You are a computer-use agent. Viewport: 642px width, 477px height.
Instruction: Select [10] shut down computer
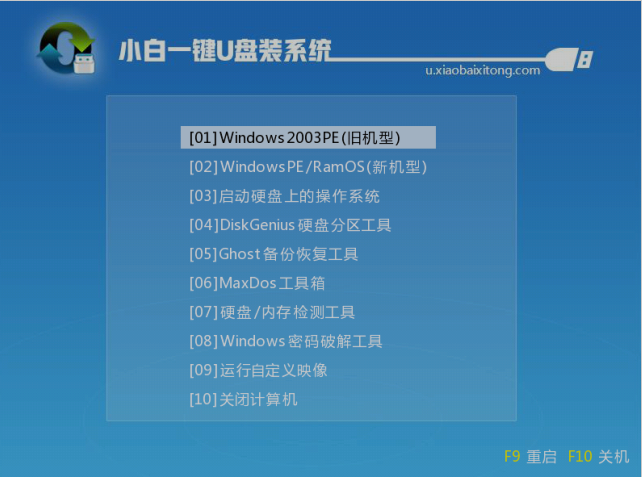[x=243, y=399]
